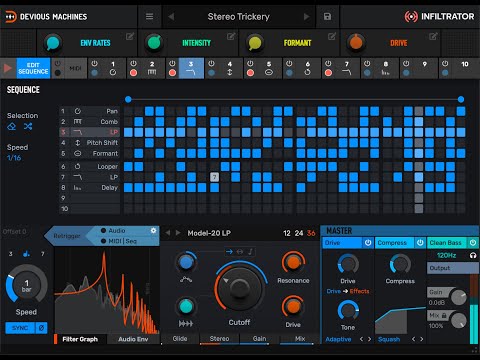Toggle power for effect slot 4
The image size is (480, 360).
(211, 63)
